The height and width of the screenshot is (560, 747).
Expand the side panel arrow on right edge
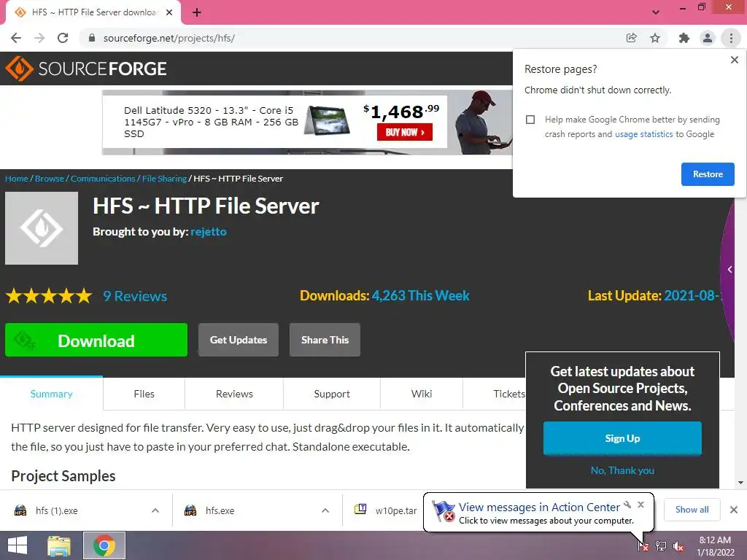(729, 270)
